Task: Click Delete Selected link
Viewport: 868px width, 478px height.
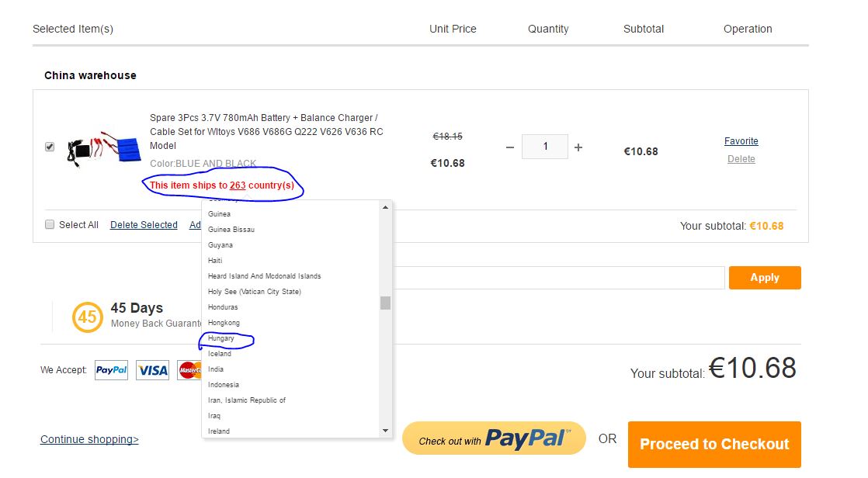Action: (144, 224)
